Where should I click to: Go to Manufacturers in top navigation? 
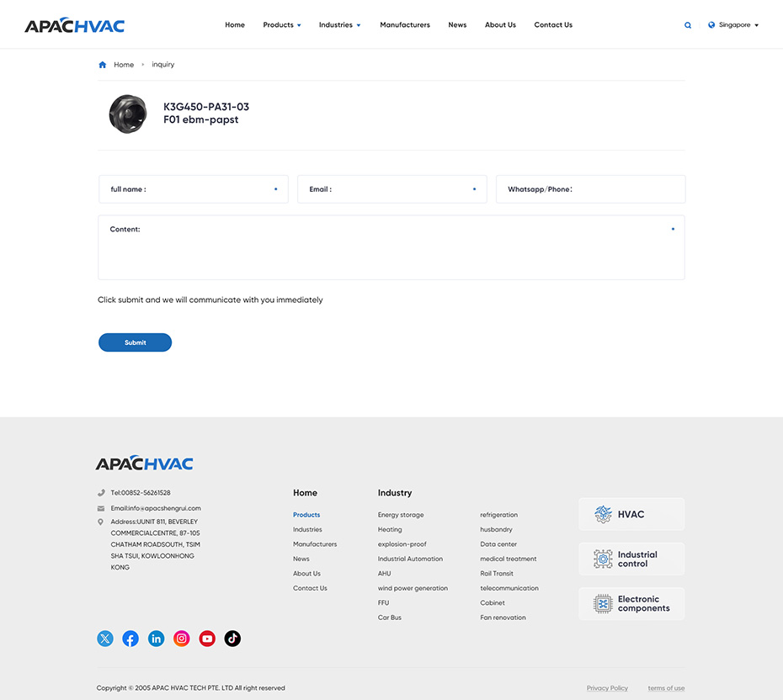tap(405, 25)
